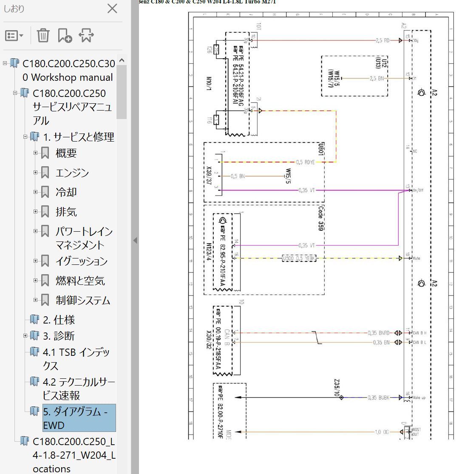Collapse the C180.C200.C250.C300 Workshop manual root
The image size is (476, 474).
click(x=5, y=63)
